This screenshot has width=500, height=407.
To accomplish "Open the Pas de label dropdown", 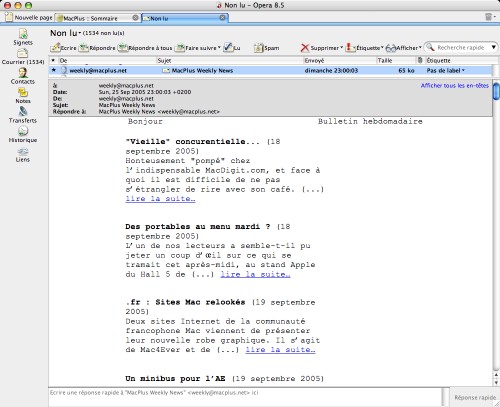I will (445, 70).
